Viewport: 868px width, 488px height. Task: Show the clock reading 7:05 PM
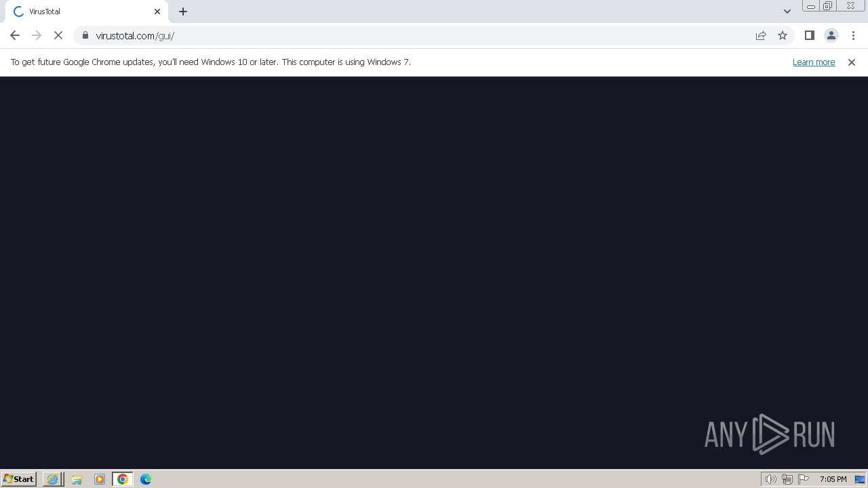coord(833,479)
